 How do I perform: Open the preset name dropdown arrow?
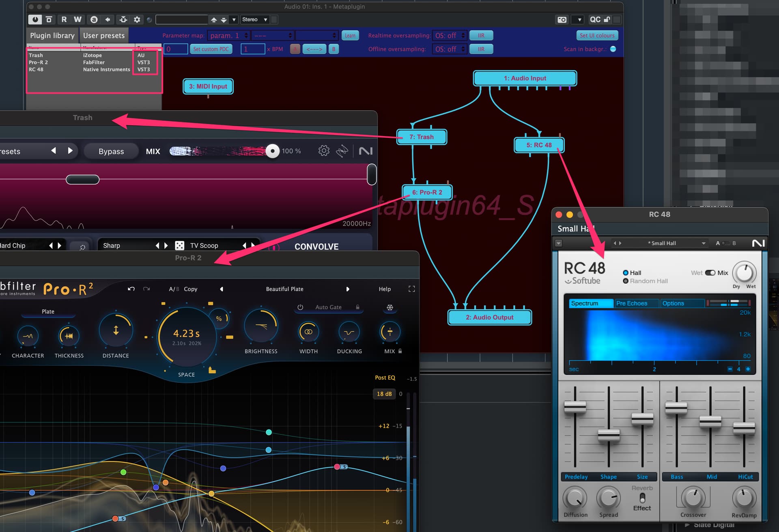tap(234, 19)
